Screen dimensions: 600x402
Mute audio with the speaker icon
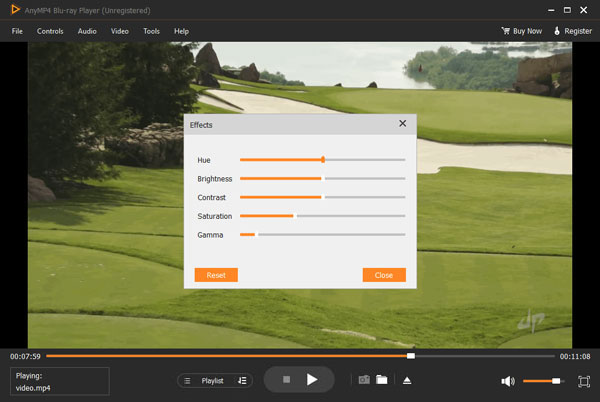pyautogui.click(x=508, y=381)
